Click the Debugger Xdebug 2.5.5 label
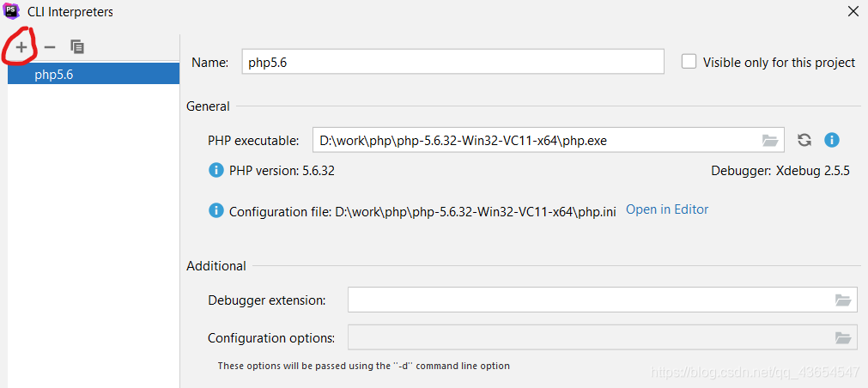This screenshot has width=868, height=388. click(x=780, y=170)
